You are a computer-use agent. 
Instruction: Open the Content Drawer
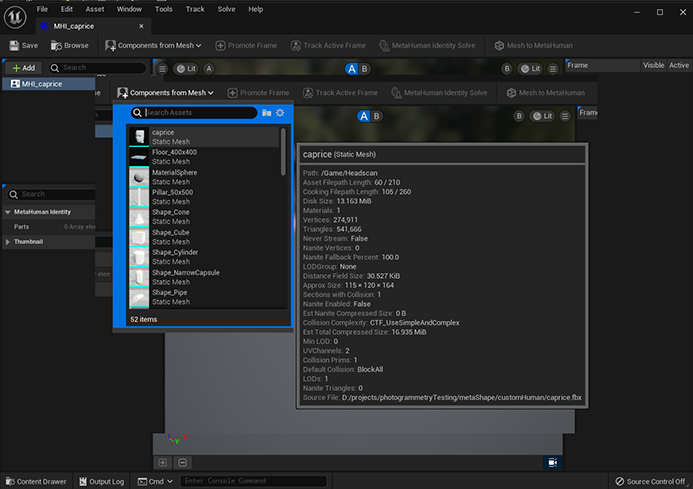coord(35,481)
